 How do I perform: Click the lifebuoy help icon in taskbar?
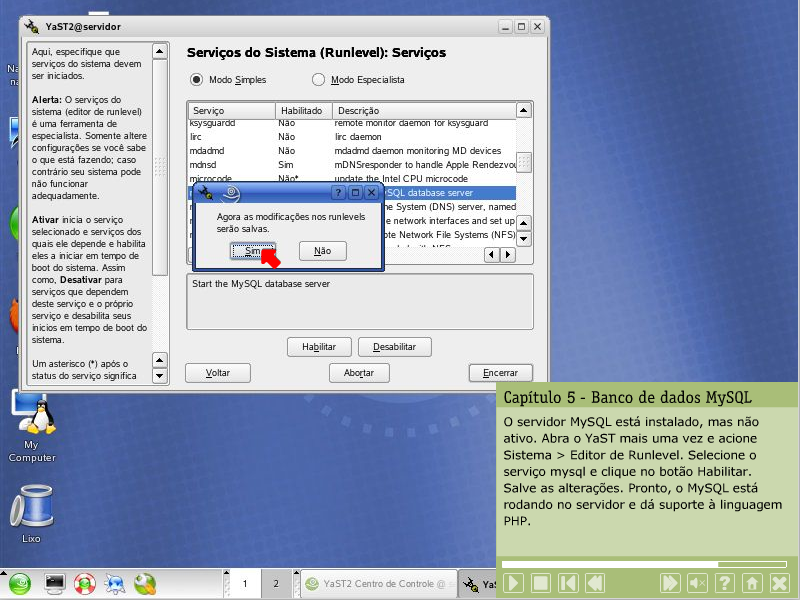[85, 583]
